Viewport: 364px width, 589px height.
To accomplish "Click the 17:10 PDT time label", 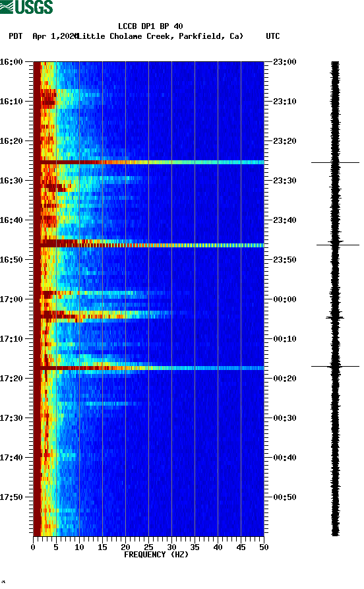I will click(x=11, y=339).
